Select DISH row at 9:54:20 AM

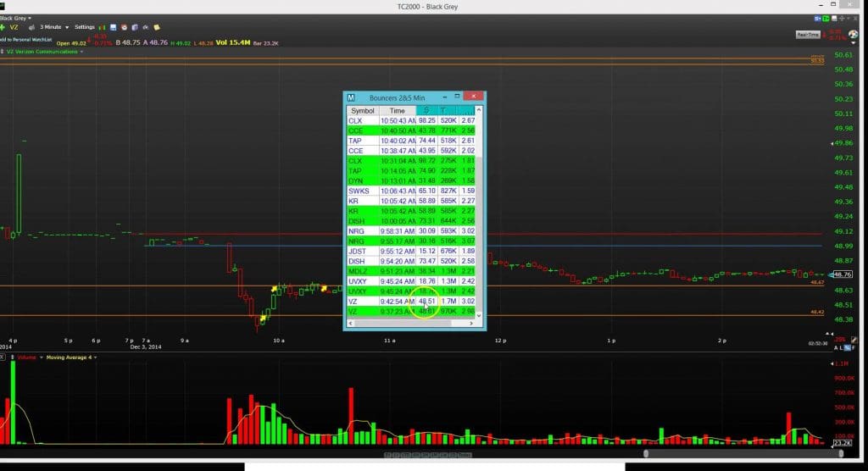(411, 261)
